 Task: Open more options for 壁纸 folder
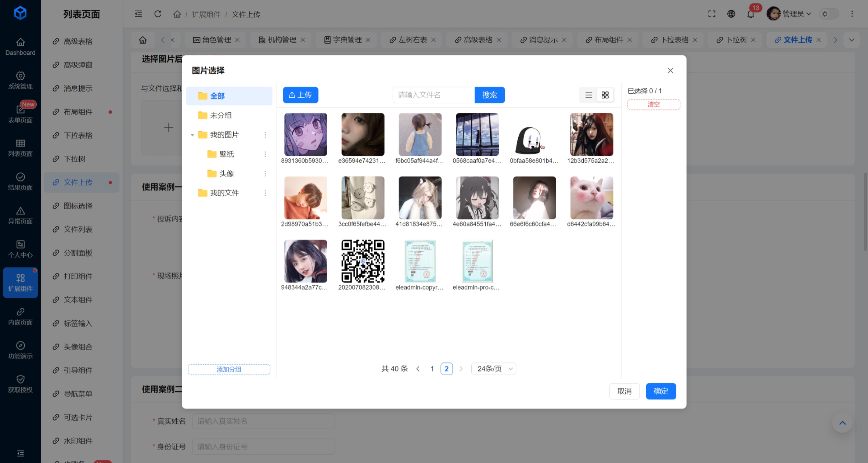pos(265,154)
